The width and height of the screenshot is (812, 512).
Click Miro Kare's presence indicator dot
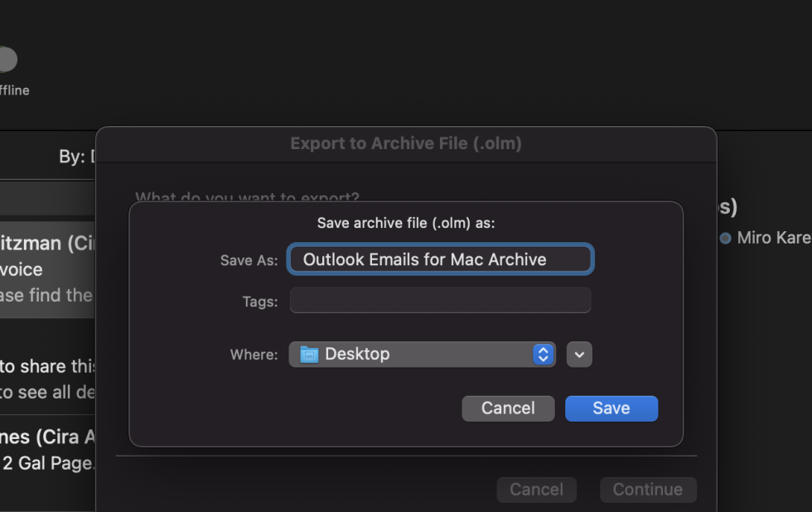click(x=725, y=238)
